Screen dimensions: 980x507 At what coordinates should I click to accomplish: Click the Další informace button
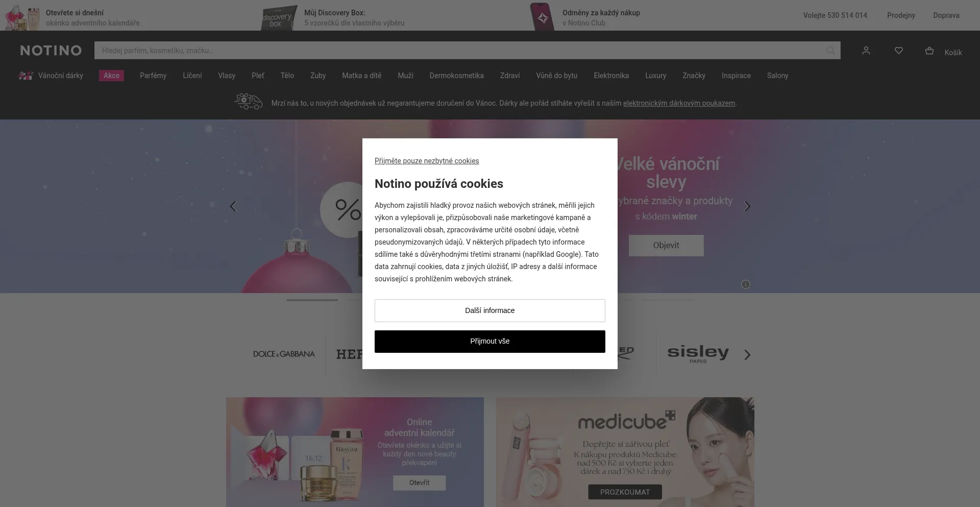[x=489, y=310]
